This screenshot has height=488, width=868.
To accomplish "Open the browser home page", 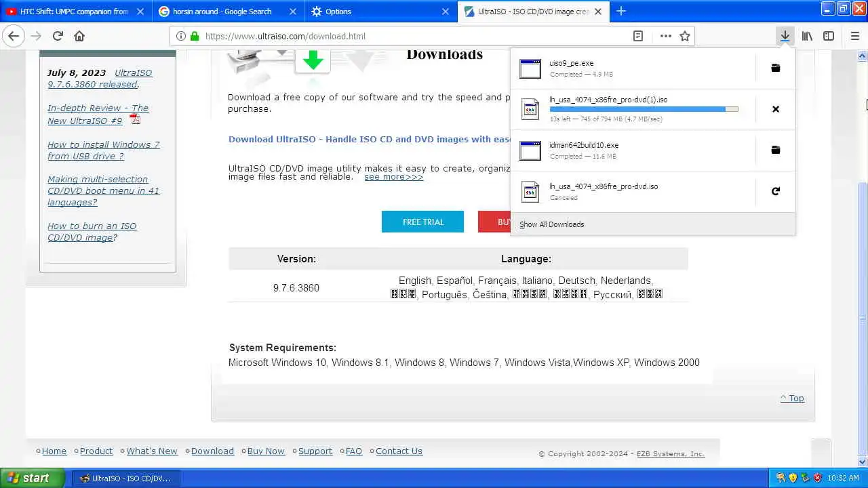I will pyautogui.click(x=79, y=36).
